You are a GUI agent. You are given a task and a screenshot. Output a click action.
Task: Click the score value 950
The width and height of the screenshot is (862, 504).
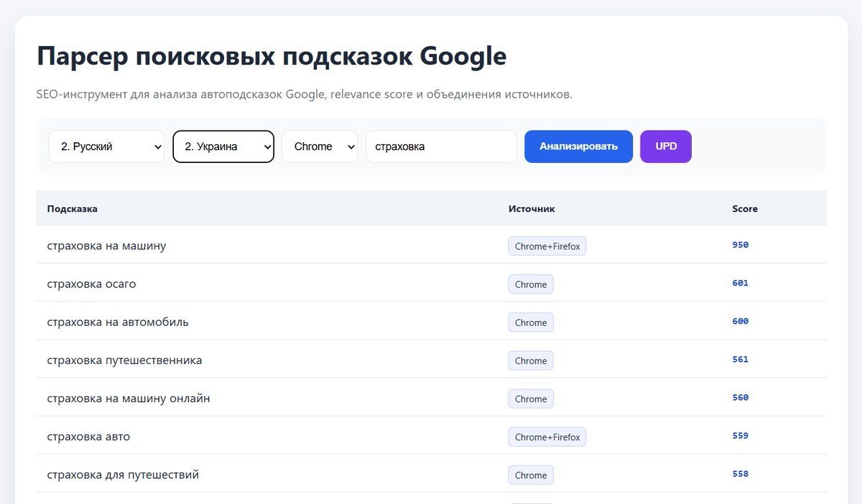point(741,245)
